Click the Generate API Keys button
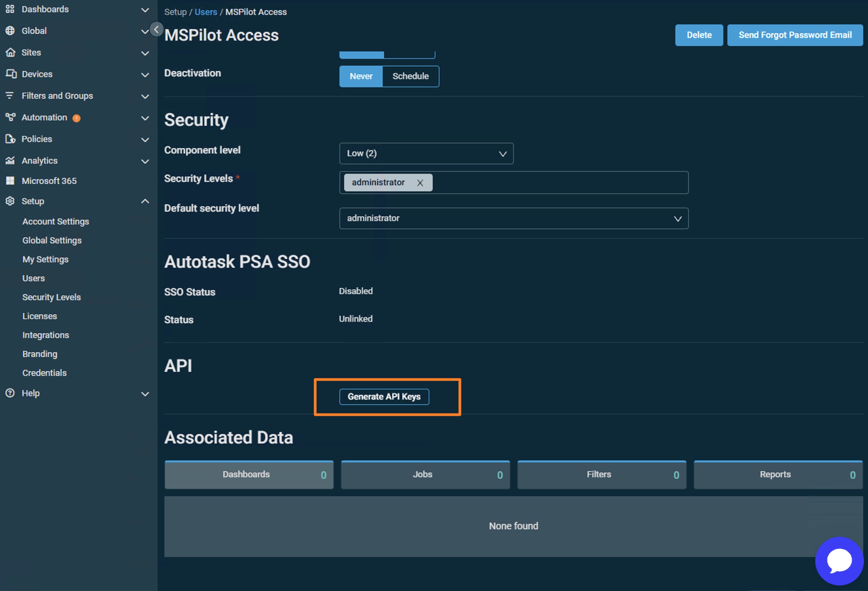Screen dimensions: 868x591 [384, 397]
